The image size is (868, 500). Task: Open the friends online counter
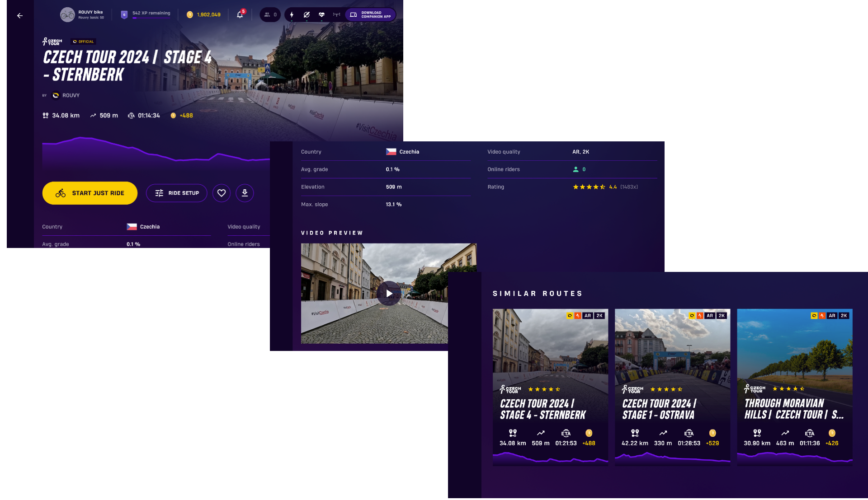[270, 14]
